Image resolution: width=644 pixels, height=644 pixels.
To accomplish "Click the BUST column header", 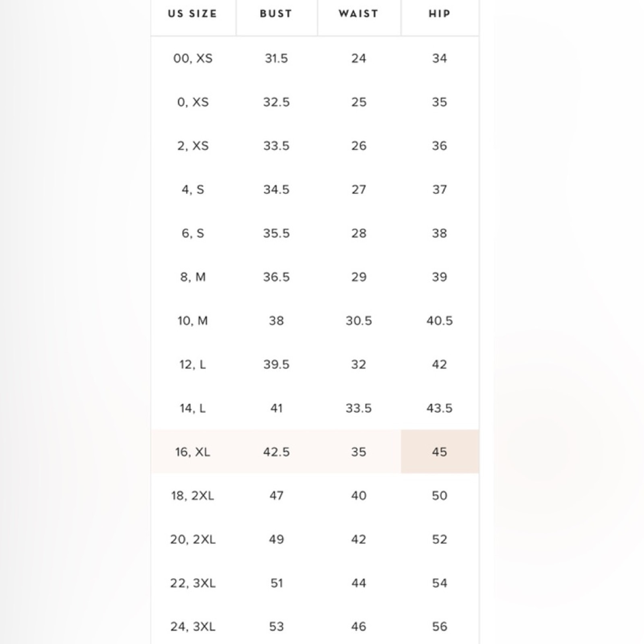I will (x=276, y=14).
